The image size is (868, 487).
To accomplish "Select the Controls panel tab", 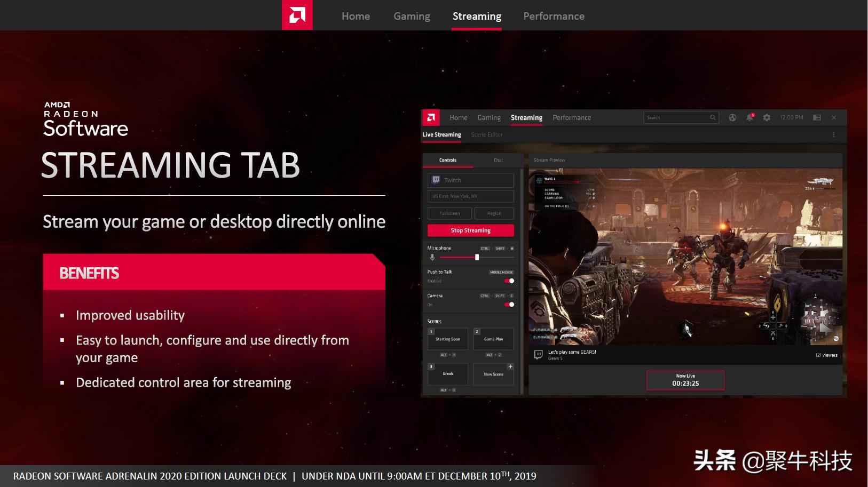I will tap(447, 160).
